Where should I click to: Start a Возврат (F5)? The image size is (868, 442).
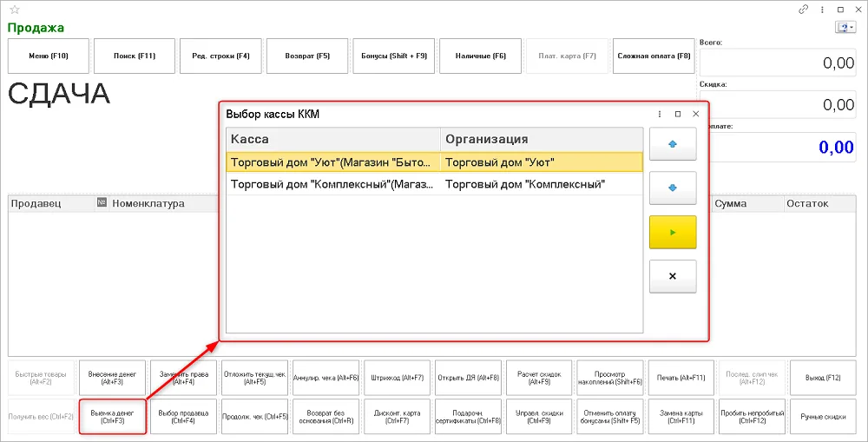pos(307,56)
